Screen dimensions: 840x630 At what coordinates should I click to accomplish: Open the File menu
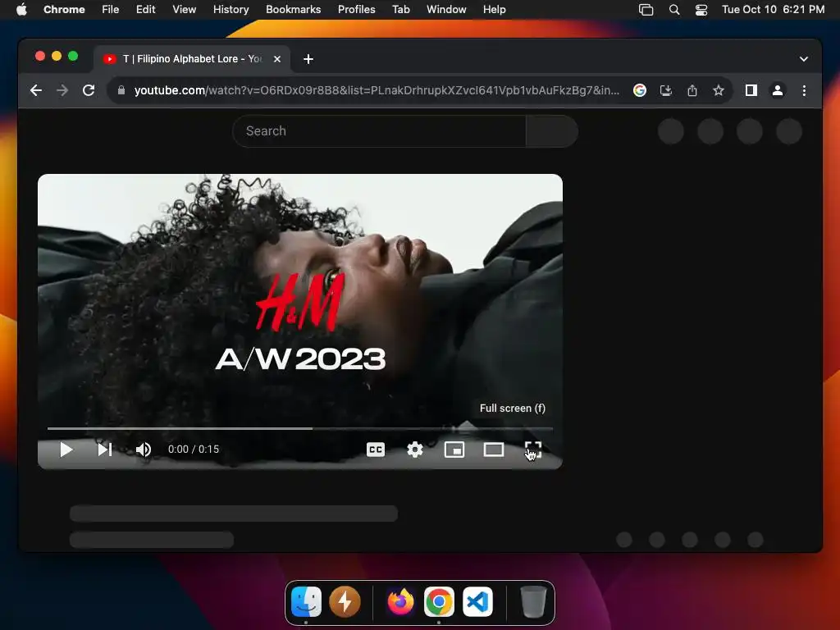pos(111,9)
